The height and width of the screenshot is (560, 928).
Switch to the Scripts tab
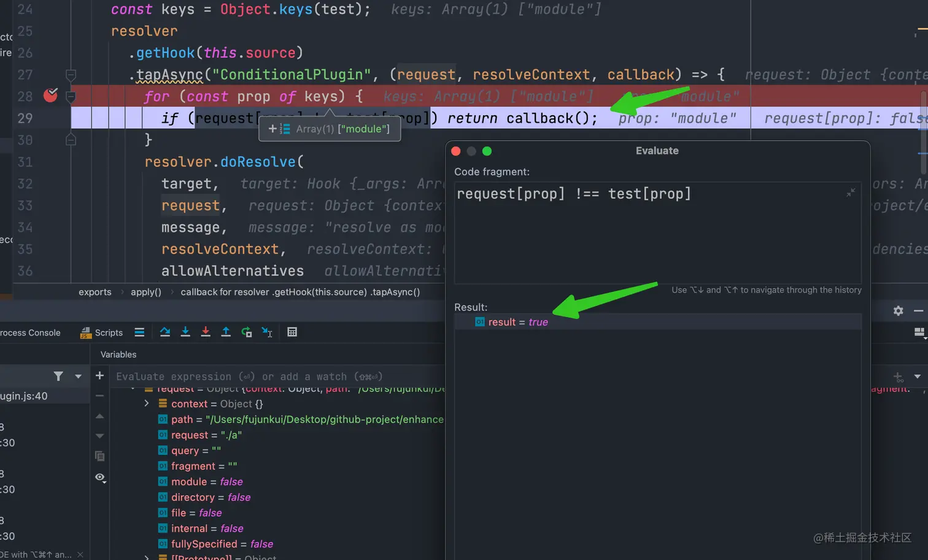click(102, 332)
